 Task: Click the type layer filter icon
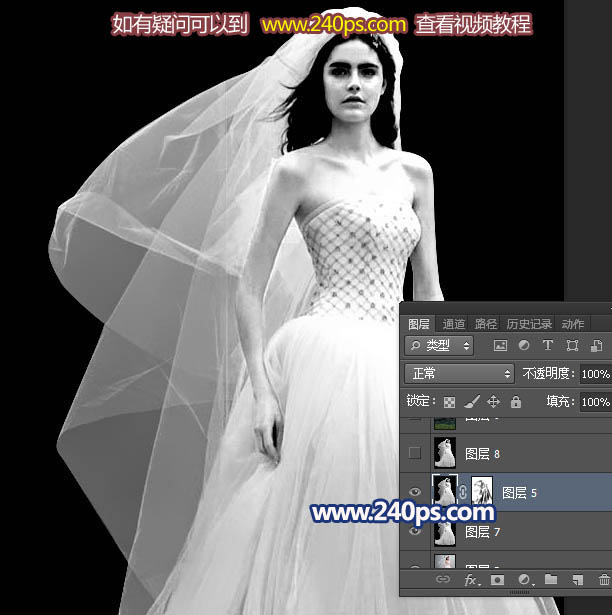tap(548, 346)
